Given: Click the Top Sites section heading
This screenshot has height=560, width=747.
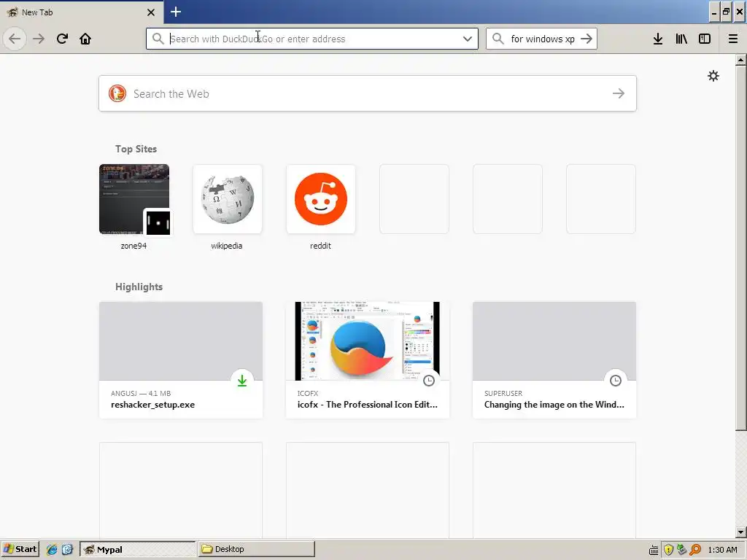Looking at the screenshot, I should 136,149.
